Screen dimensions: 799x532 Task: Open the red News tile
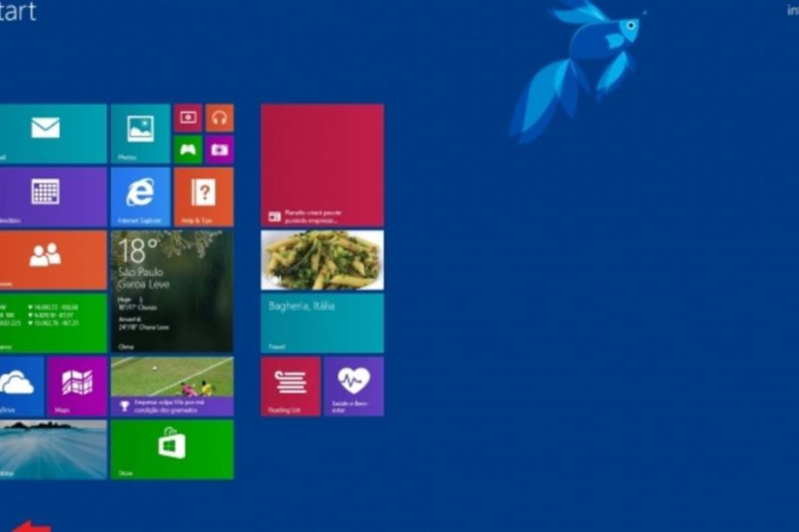tap(322, 166)
